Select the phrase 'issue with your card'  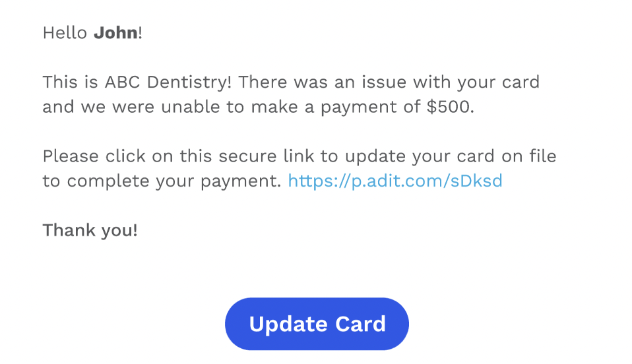451,82
